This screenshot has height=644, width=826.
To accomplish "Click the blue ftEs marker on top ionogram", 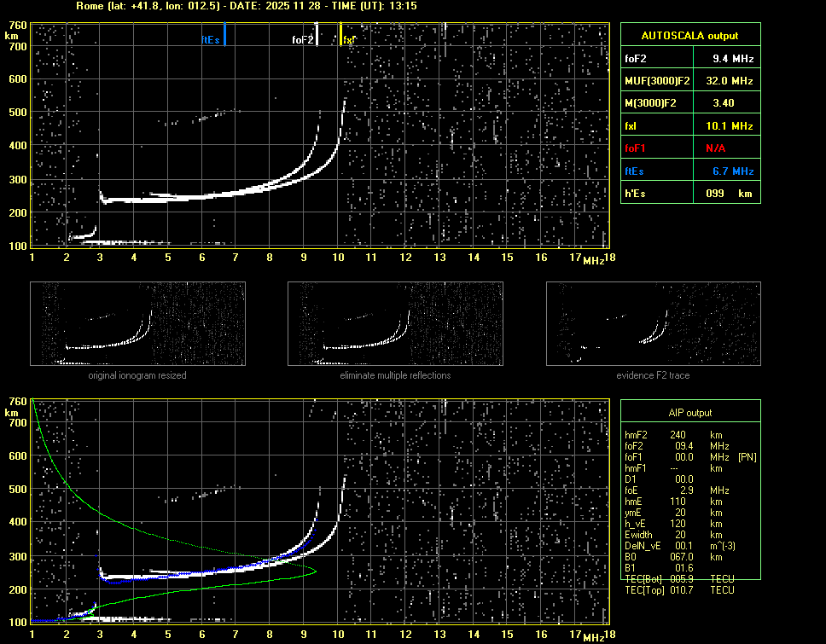I will click(x=224, y=35).
